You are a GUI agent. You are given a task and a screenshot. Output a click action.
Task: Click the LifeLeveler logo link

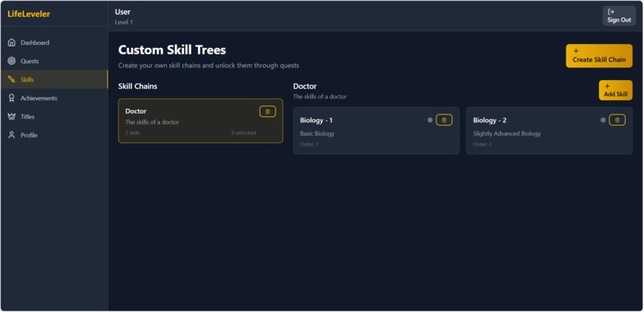[x=29, y=14]
